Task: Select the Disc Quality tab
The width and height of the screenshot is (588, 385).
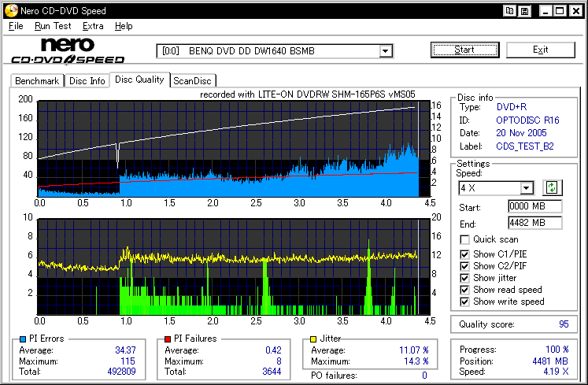Action: [139, 80]
